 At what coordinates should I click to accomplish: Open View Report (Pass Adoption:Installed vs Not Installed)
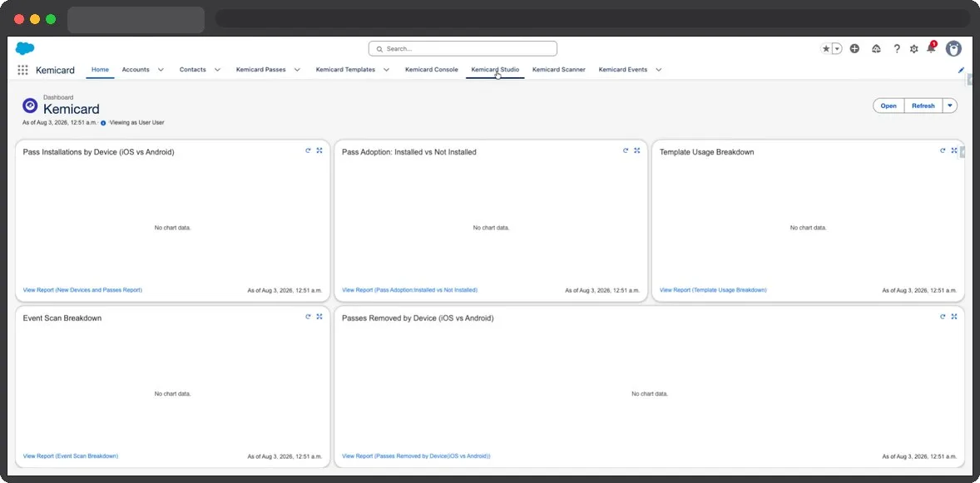[410, 290]
